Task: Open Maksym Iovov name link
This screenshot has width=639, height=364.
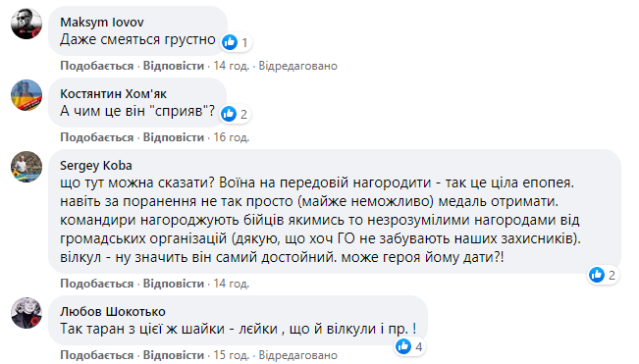Action: [x=102, y=22]
